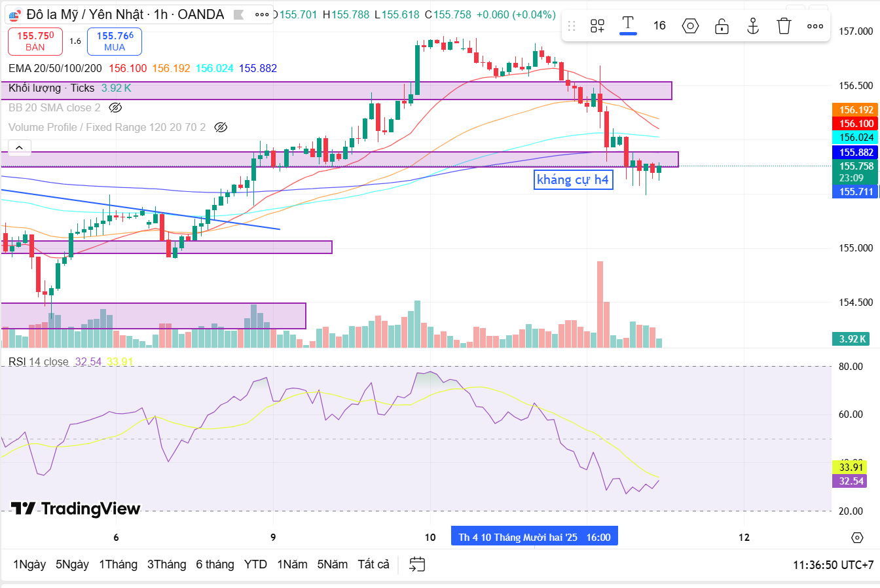Show the BB 20 SMA indicator
This screenshot has height=588, width=880.
pos(115,108)
